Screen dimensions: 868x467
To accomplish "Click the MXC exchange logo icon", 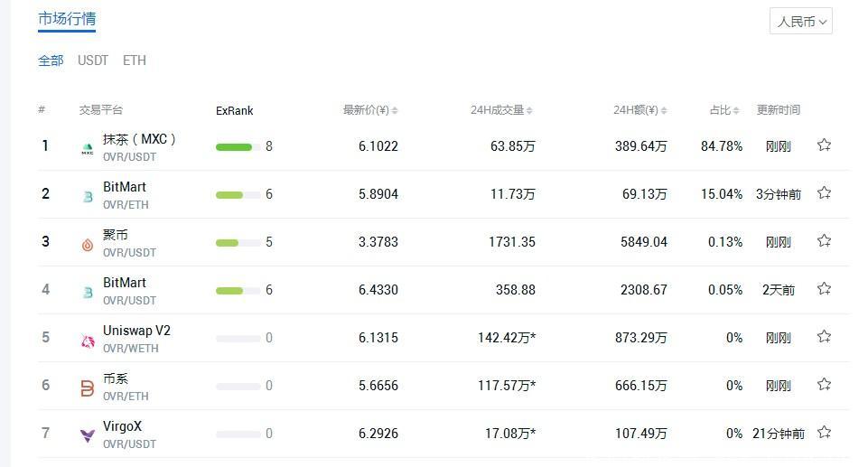I will pos(88,149).
